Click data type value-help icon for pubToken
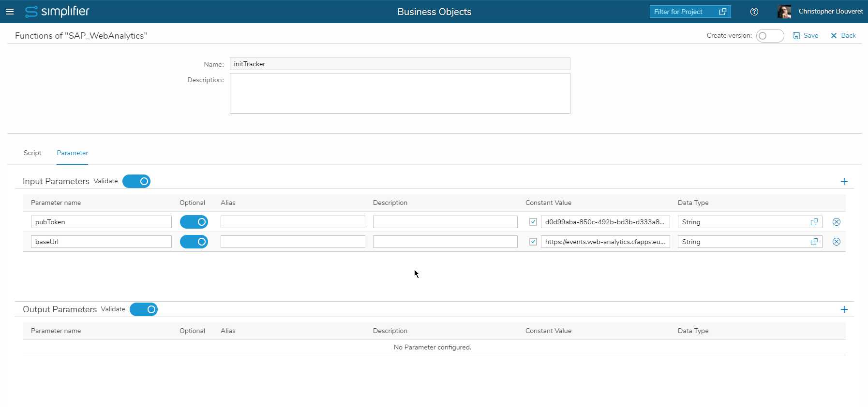This screenshot has height=407, width=868. 814,222
